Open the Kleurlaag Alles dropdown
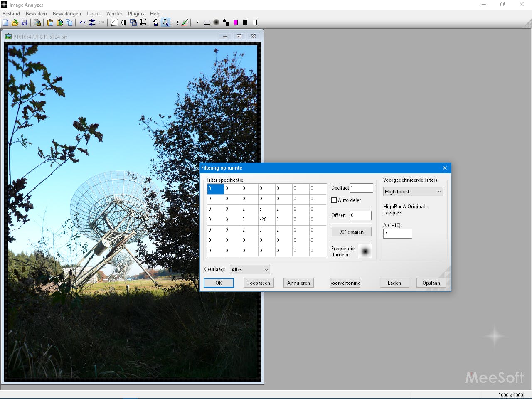 [x=250, y=270]
